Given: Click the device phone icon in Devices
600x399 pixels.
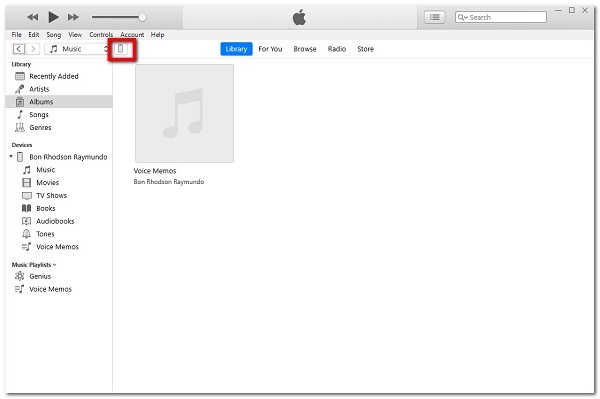Looking at the screenshot, I should pyautogui.click(x=20, y=157).
